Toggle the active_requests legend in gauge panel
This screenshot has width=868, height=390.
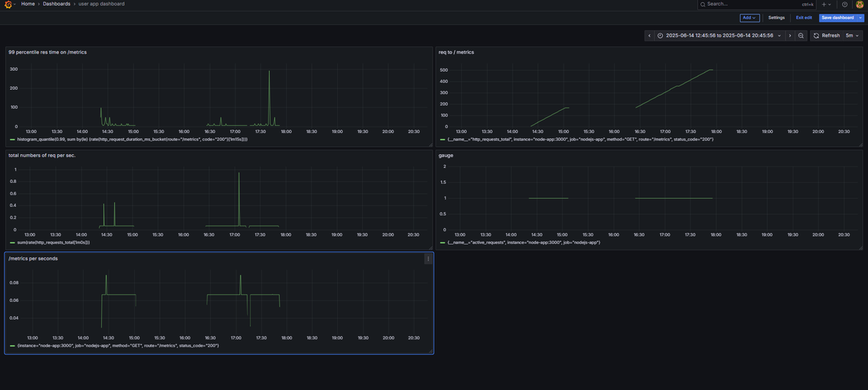coord(524,242)
